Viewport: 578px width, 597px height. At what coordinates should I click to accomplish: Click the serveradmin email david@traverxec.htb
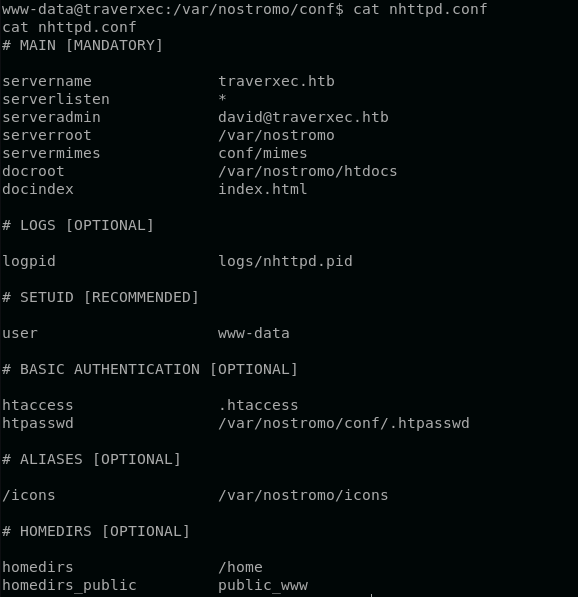(x=303, y=117)
